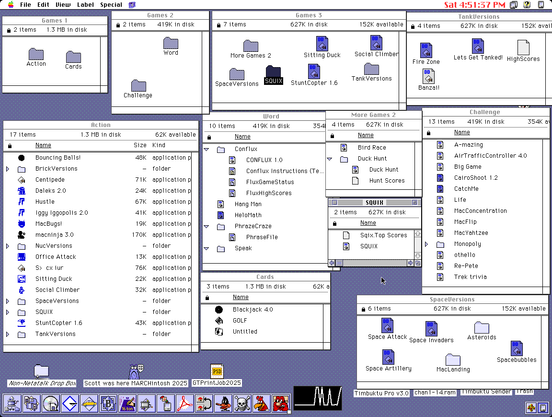
Task: Launch Adobe Acrobat from the launcher strip
Action: [x=185, y=403]
